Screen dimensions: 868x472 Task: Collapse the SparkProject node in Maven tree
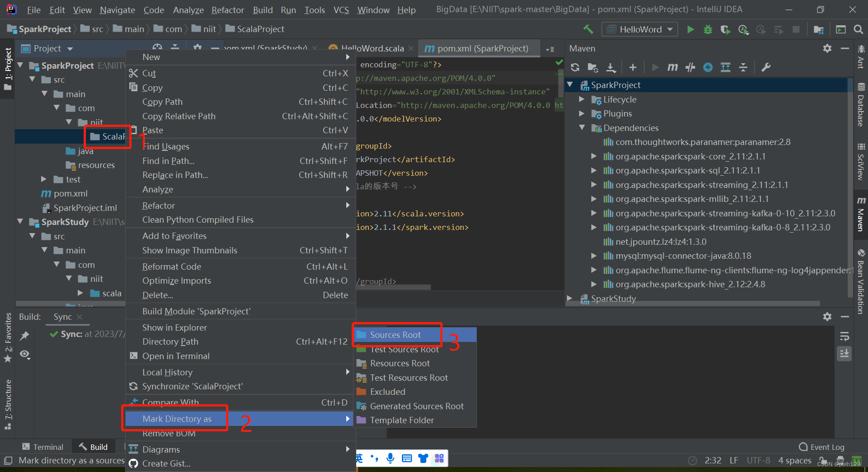[x=570, y=85]
